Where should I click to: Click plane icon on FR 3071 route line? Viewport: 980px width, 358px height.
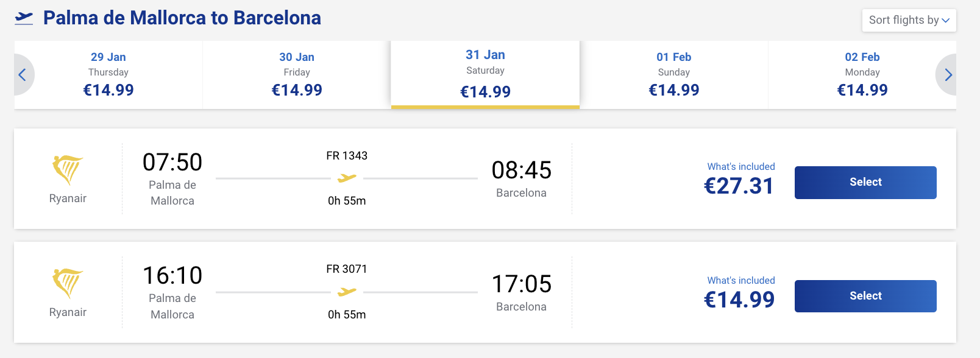(x=347, y=292)
